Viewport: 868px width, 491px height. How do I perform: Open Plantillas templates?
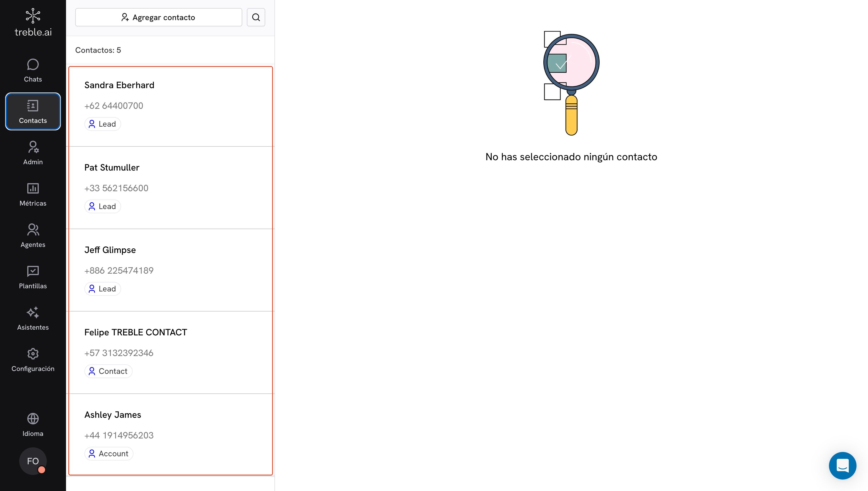(33, 277)
